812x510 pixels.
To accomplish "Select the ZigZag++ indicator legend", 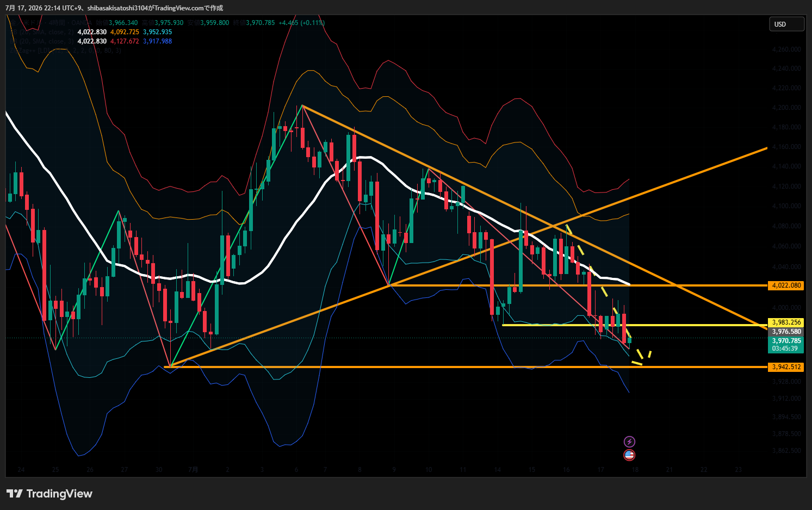I will [x=65, y=51].
